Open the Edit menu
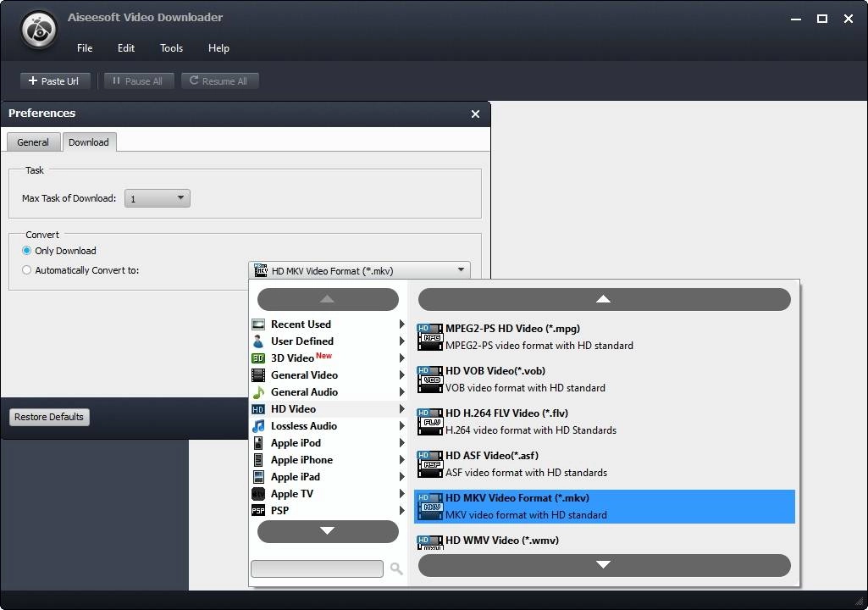Image resolution: width=868 pixels, height=610 pixels. point(126,48)
